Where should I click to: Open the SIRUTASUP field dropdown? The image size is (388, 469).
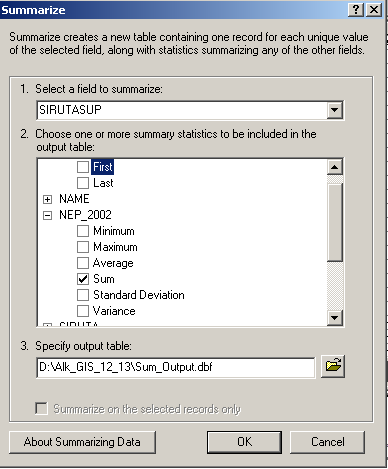pyautogui.click(x=334, y=110)
